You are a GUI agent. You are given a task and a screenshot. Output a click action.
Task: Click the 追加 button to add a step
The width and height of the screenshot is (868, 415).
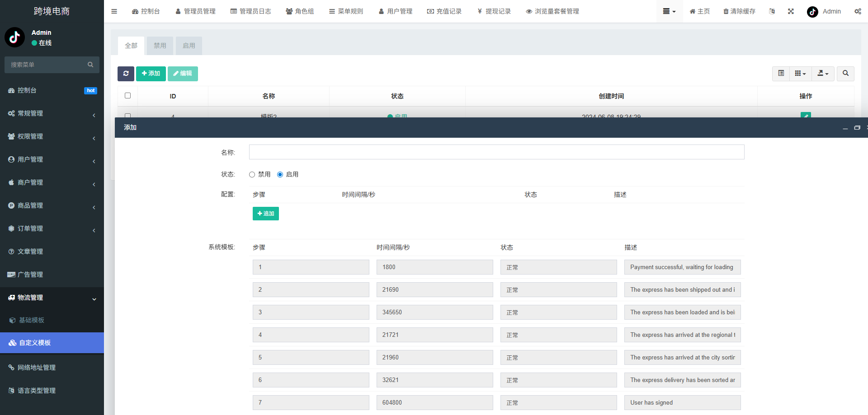point(265,213)
